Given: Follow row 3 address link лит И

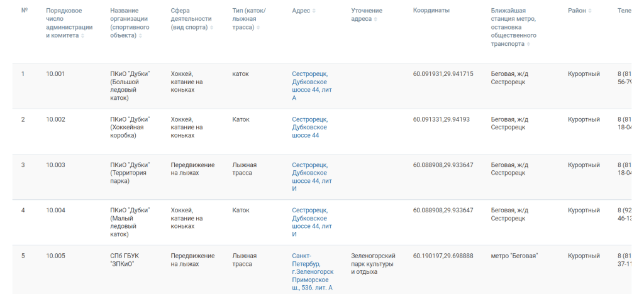Looking at the screenshot, I should click(312, 177).
